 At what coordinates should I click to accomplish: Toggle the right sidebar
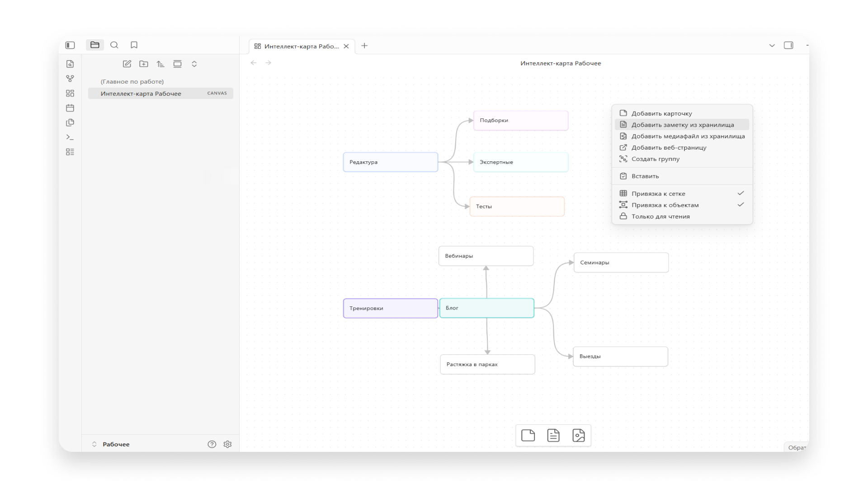pyautogui.click(x=789, y=45)
